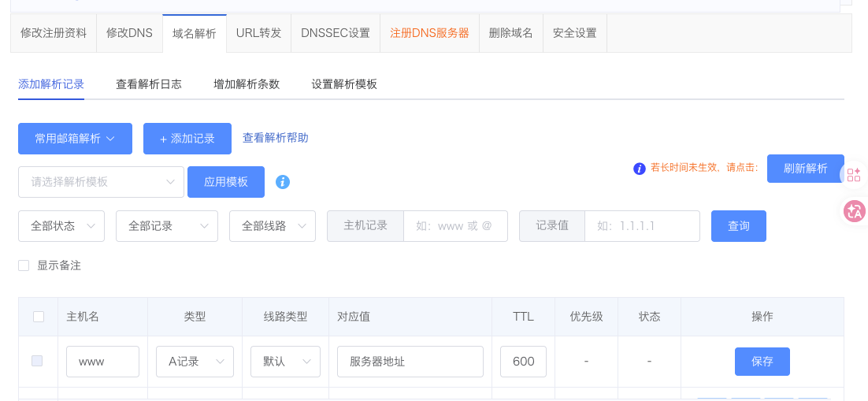Expand the 请选择解析模板 dropdown
The height and width of the screenshot is (401, 868).
101,182
